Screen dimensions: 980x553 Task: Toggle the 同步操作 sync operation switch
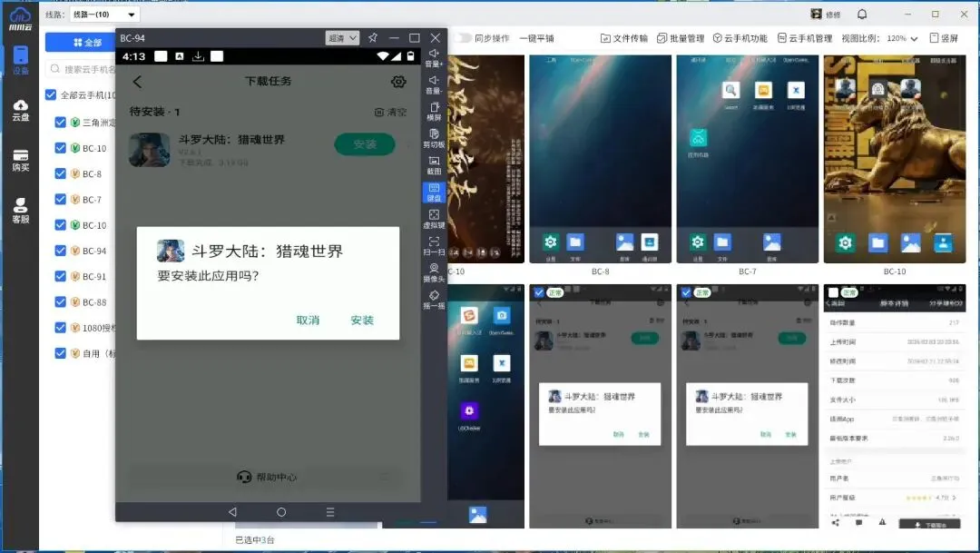(x=463, y=38)
